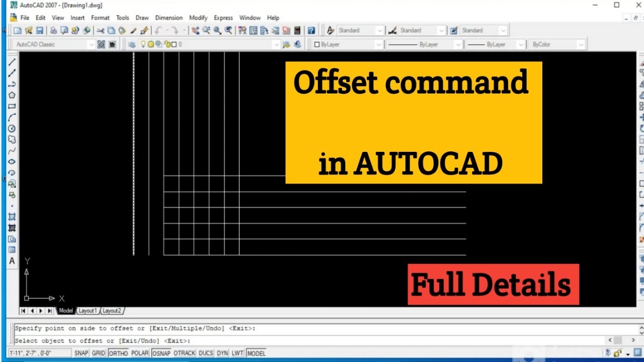Click MODEL button in status bar
Screen dimensions: 644x362
pos(256,353)
